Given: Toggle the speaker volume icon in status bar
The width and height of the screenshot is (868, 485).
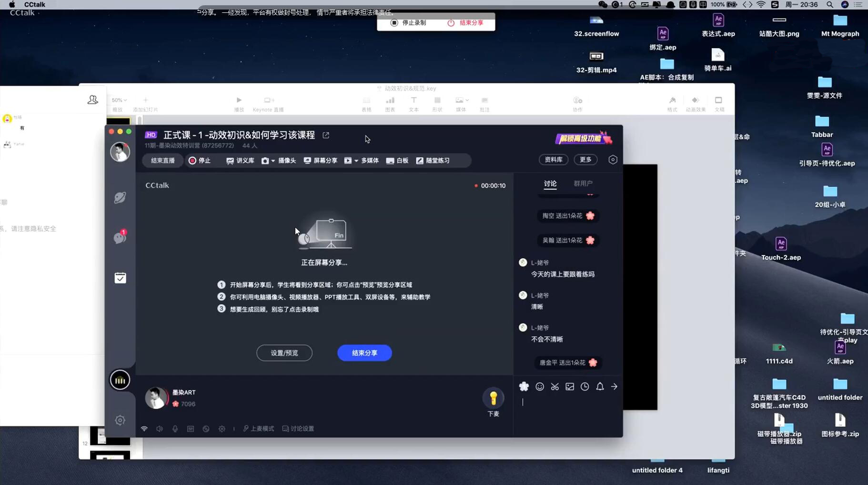Looking at the screenshot, I should click(160, 429).
